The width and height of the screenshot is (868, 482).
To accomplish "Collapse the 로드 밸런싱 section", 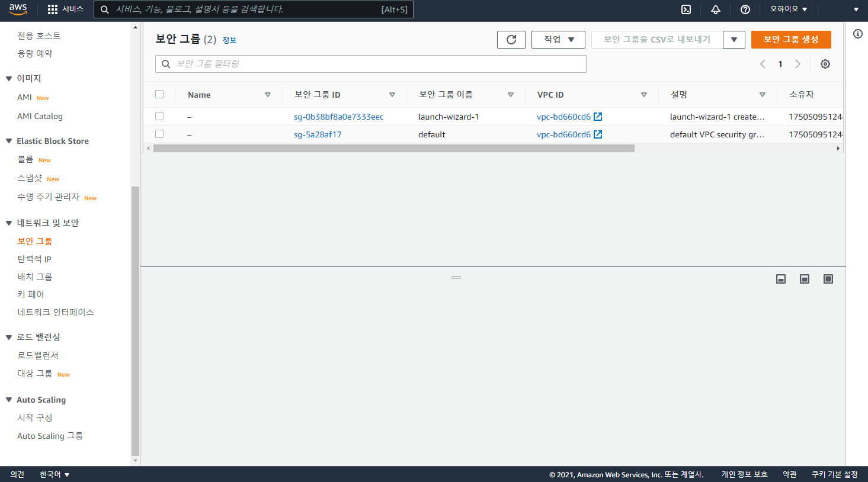I will [9, 337].
